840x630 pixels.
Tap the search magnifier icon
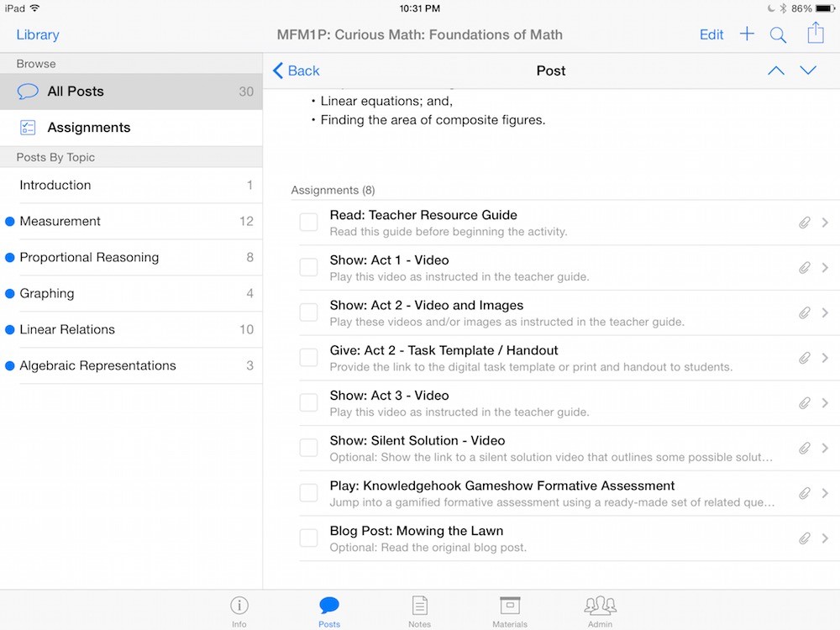(x=778, y=34)
